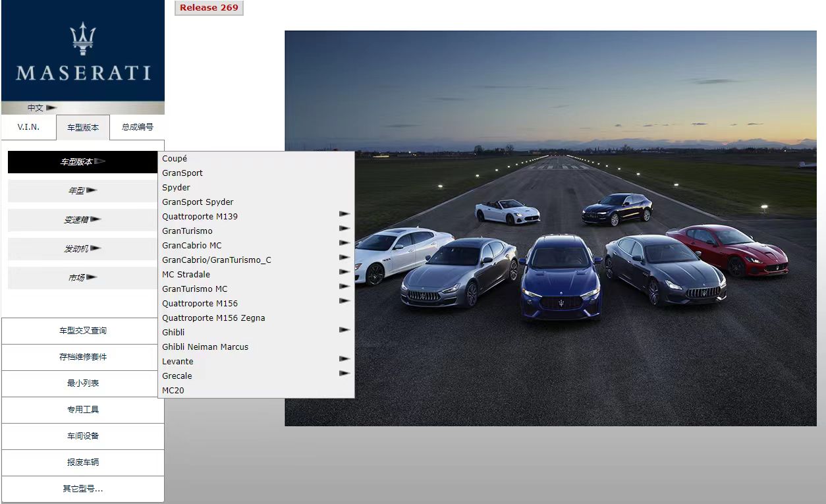
Task: Click the Release 269 button
Action: coord(209,8)
